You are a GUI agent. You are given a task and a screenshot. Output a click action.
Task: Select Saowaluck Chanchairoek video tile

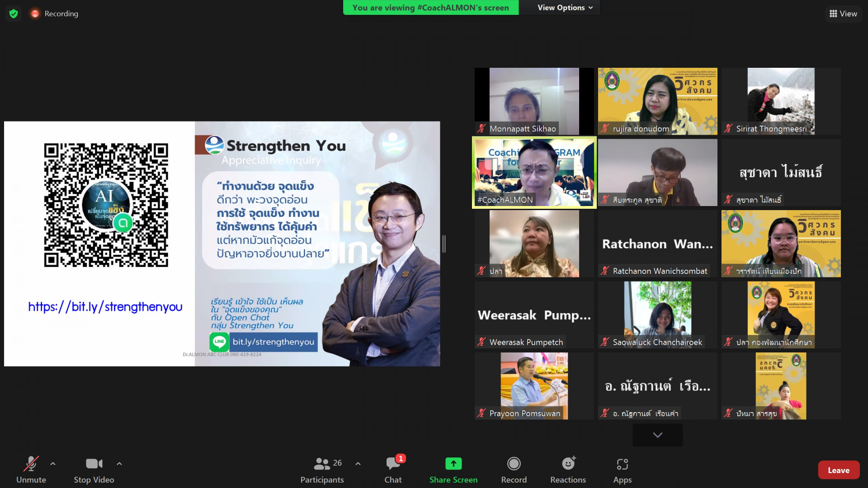(658, 315)
